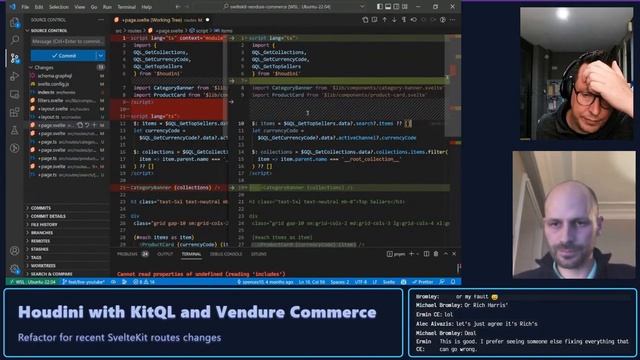640x360 pixels.
Task: Open the Terminal menu
Action: pos(127,7)
